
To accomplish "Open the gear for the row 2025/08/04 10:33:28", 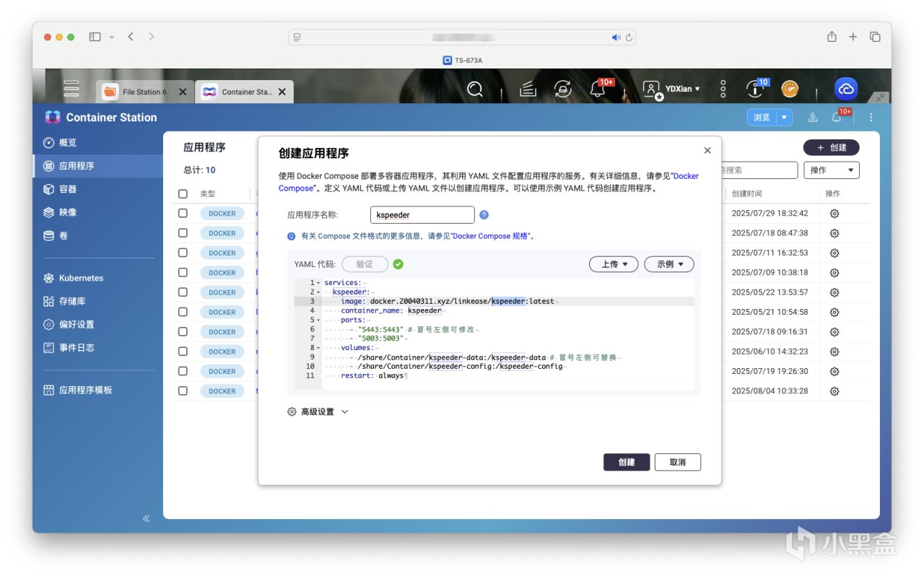I will [834, 390].
